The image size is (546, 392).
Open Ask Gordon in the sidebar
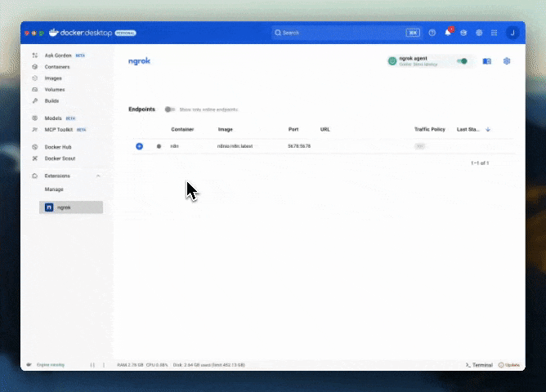[59, 56]
